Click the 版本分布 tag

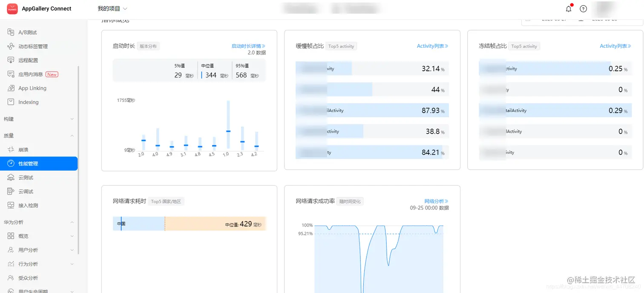pyautogui.click(x=148, y=46)
